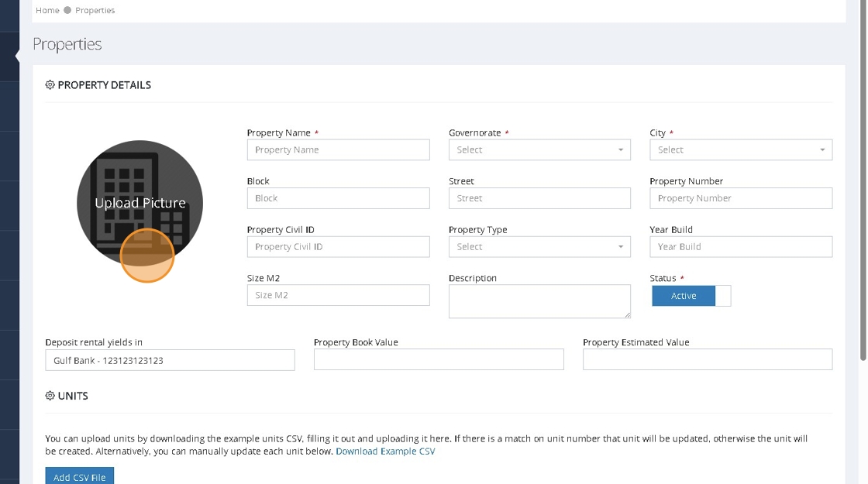Screen dimensions: 868x484
Task: Open the Download Example CSV link
Action: [x=385, y=451]
